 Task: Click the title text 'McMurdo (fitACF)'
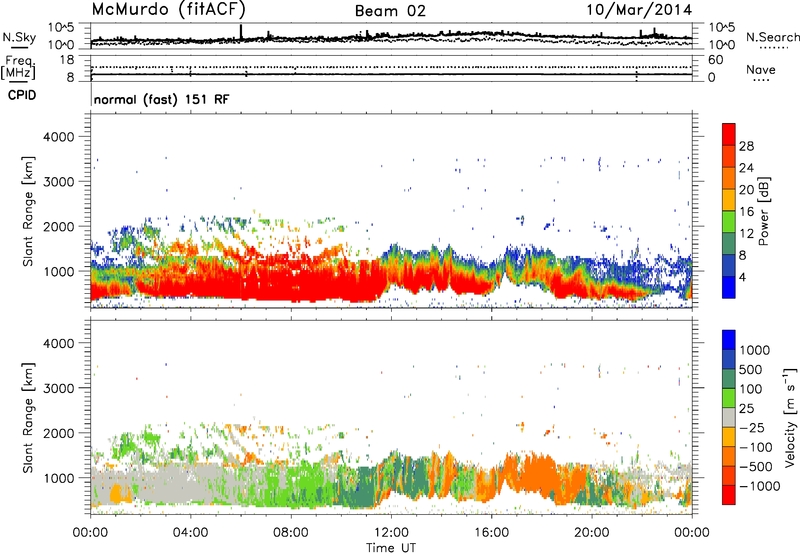[169, 9]
